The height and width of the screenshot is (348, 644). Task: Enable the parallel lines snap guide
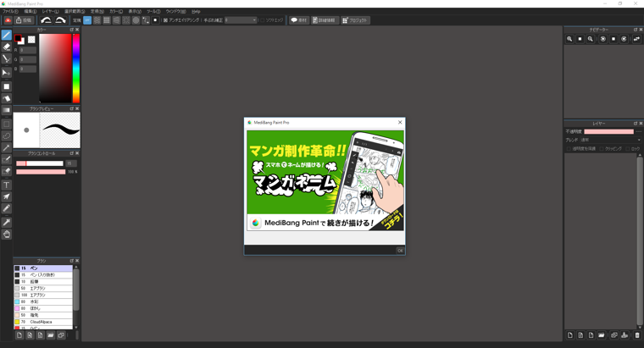[97, 20]
